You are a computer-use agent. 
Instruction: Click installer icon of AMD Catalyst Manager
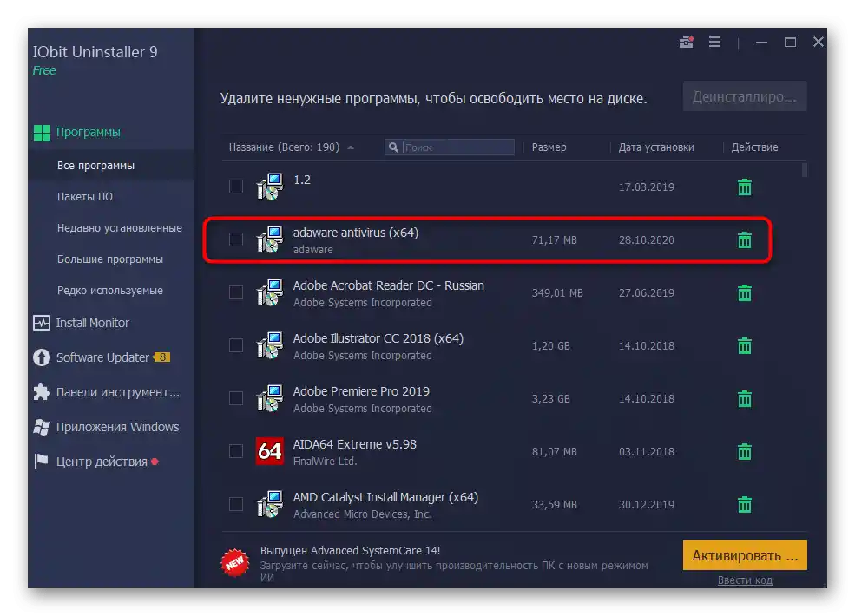point(269,504)
